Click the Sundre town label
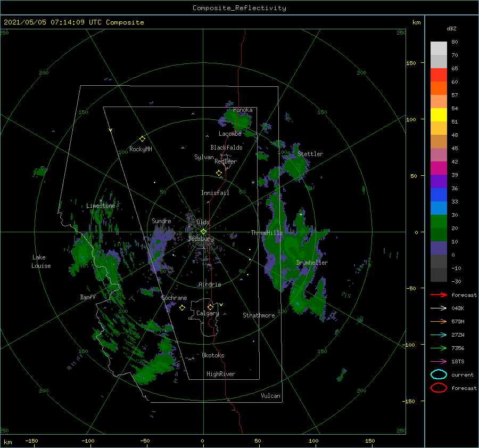This screenshot has width=479, height=448. pos(161,221)
